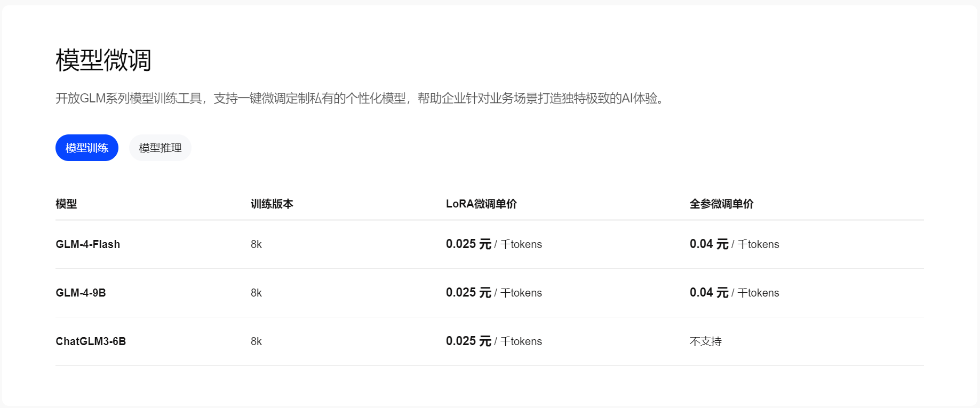Click the 模型微调 page heading
Screen dimensions: 980x408
click(x=103, y=60)
